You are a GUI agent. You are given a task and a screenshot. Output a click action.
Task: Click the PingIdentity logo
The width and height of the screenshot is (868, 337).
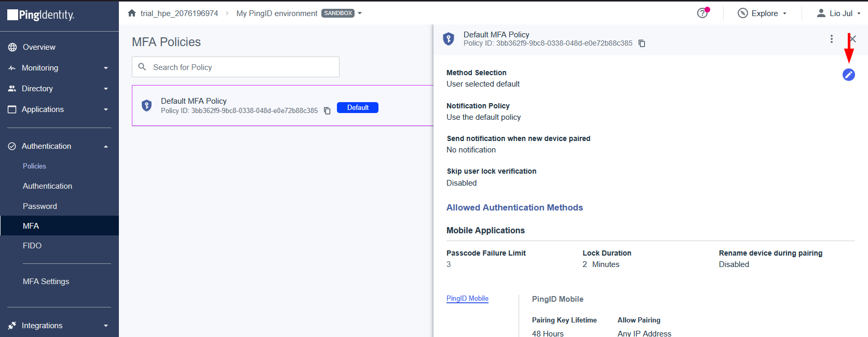click(x=41, y=15)
